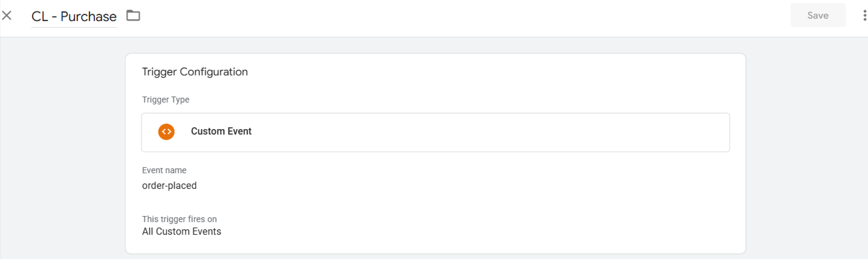Click the underline beneath the trigger name
The image size is (868, 259).
[74, 27]
